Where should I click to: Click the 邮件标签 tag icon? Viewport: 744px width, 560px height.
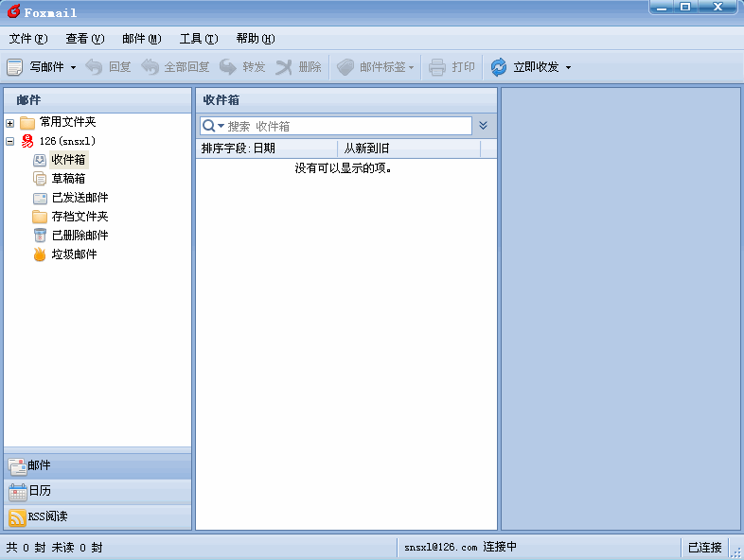(345, 67)
